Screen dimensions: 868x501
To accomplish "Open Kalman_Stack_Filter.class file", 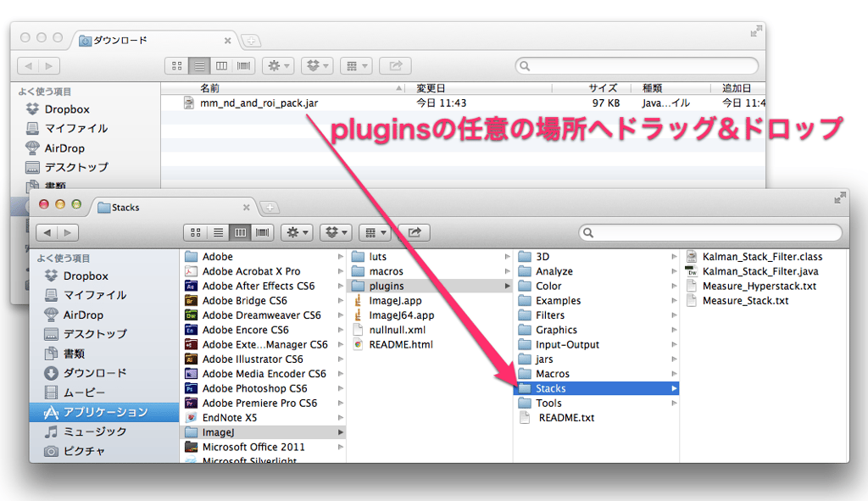I will click(x=762, y=257).
